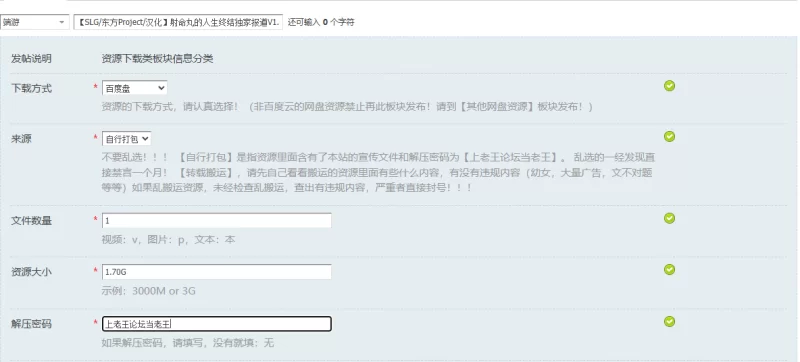Click the 发帖说明 label
The height and width of the screenshot is (362, 800).
[31, 59]
